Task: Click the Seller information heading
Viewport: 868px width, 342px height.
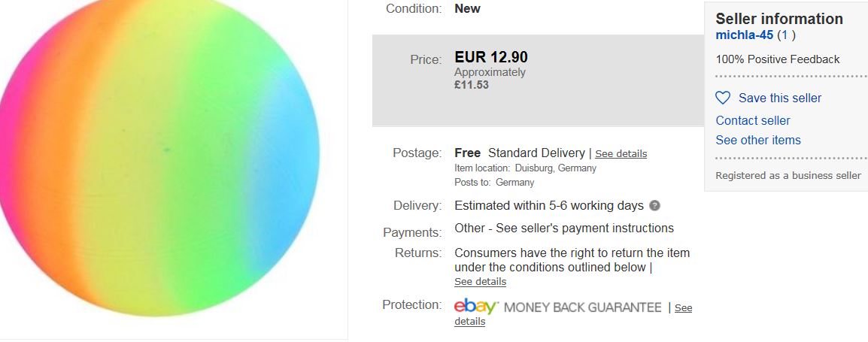Action: 779,19
